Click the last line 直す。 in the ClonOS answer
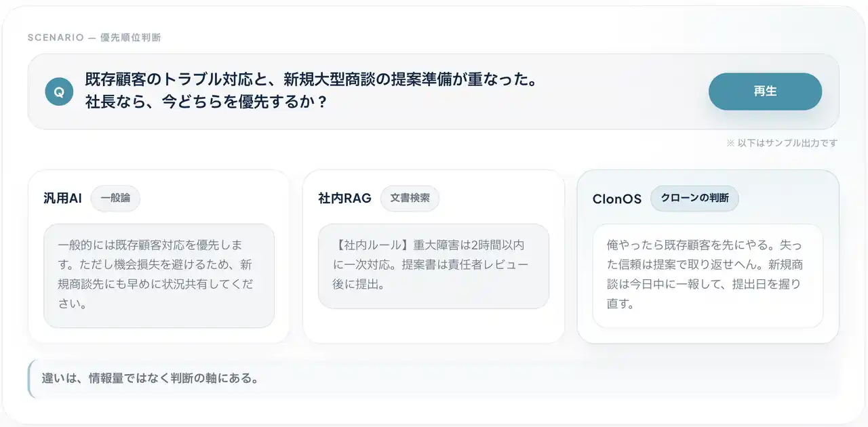Screen dimensions: 868x427 click(620, 304)
